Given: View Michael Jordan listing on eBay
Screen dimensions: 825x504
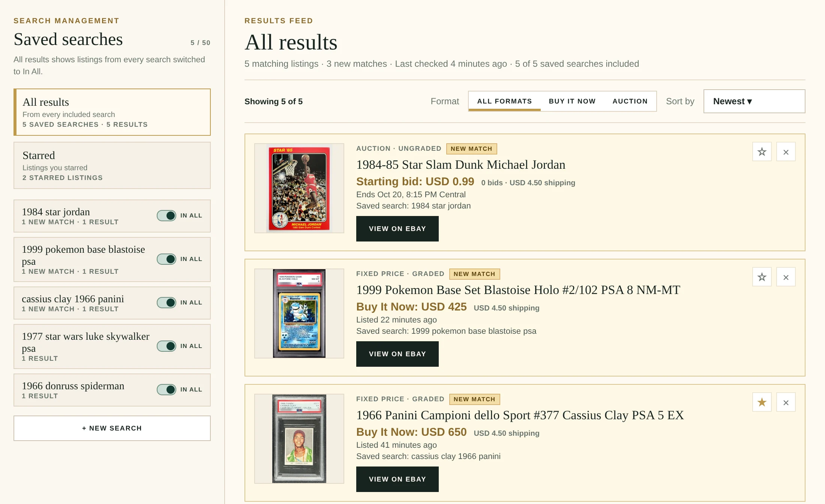Looking at the screenshot, I should [x=397, y=229].
